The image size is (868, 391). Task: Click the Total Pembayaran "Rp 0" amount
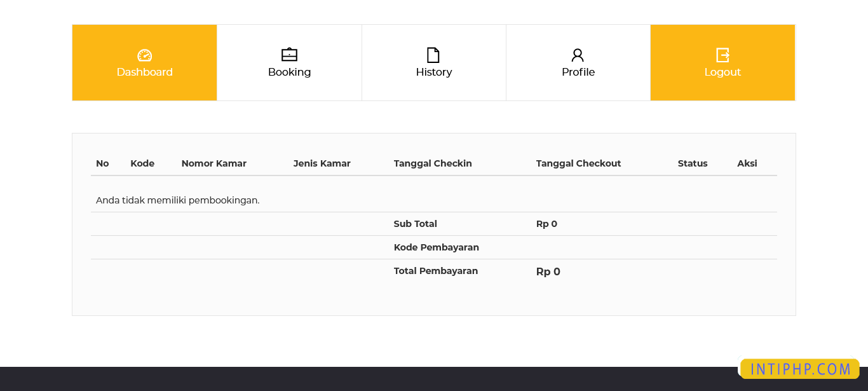coord(548,271)
